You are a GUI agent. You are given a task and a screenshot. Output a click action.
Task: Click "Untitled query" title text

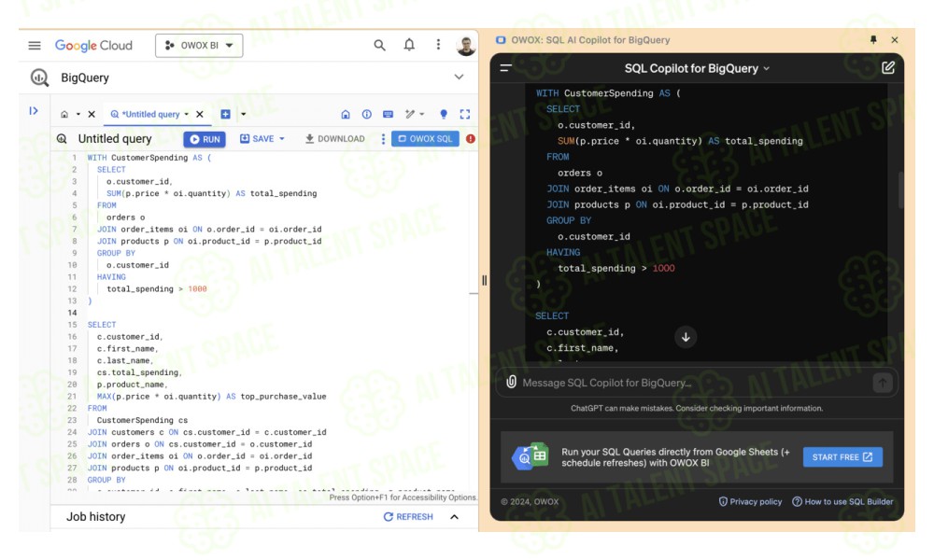pos(115,139)
